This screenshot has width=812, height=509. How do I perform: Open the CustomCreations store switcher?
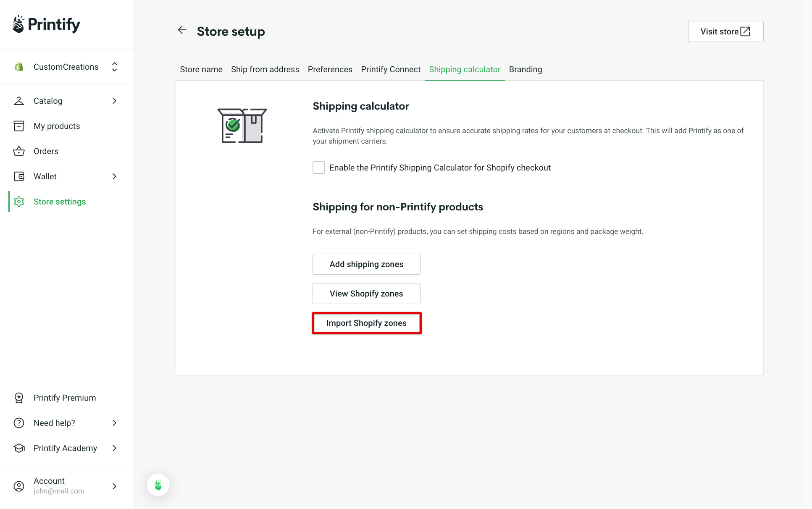67,67
